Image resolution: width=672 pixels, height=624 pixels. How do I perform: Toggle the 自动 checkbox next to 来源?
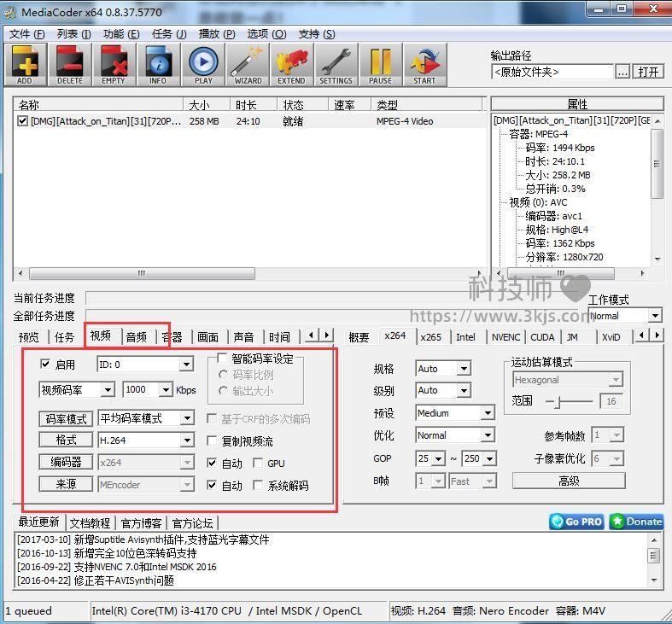(212, 485)
